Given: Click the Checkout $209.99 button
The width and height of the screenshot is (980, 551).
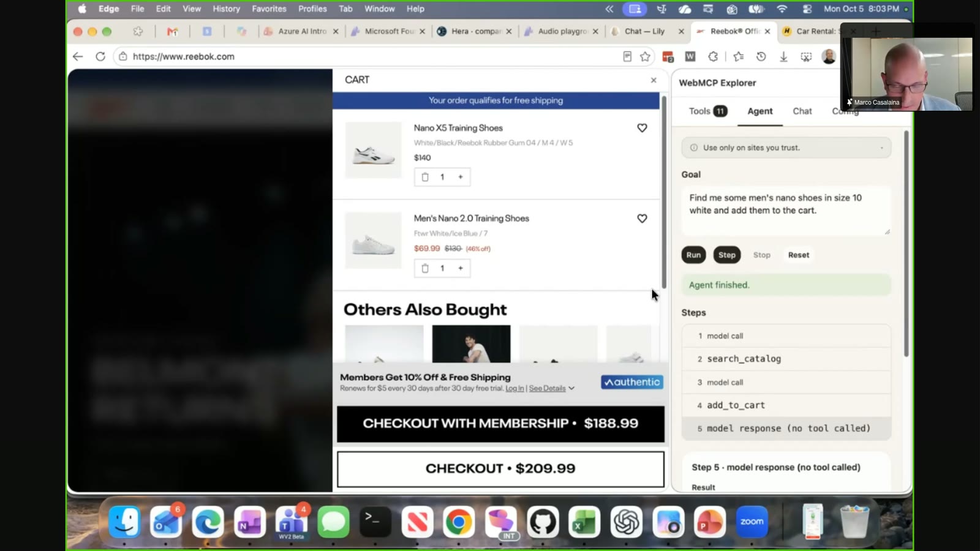Looking at the screenshot, I should 500,469.
